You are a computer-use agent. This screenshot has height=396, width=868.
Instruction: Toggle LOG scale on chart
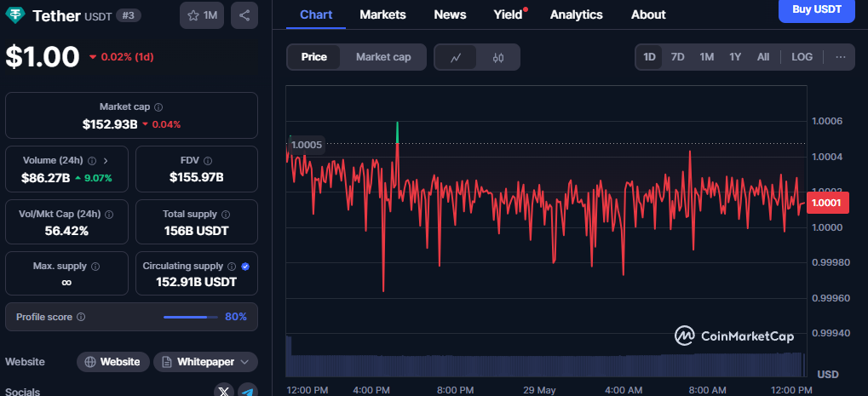[802, 57]
